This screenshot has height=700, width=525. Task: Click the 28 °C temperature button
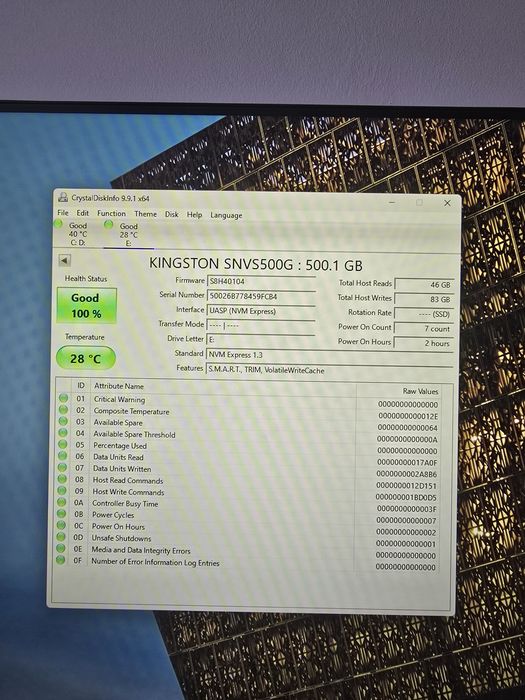click(86, 358)
